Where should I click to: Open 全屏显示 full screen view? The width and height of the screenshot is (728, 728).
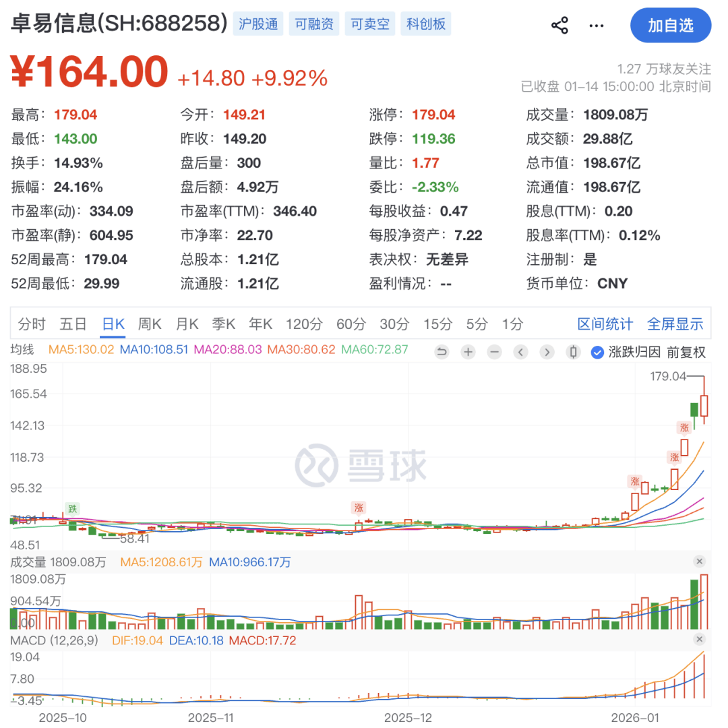coord(675,324)
